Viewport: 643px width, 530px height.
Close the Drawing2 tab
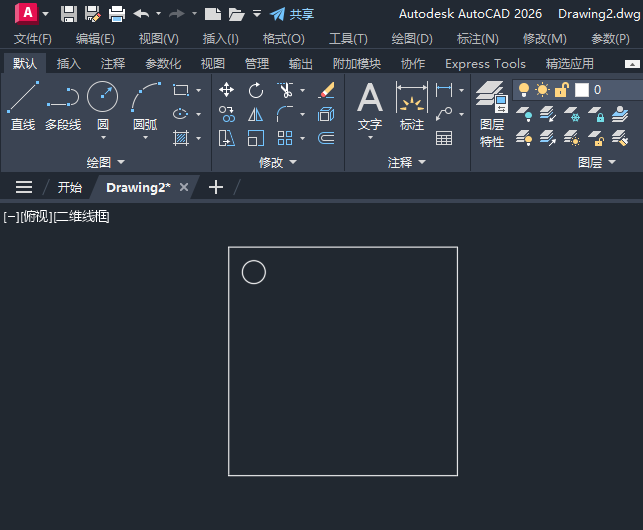click(x=184, y=187)
